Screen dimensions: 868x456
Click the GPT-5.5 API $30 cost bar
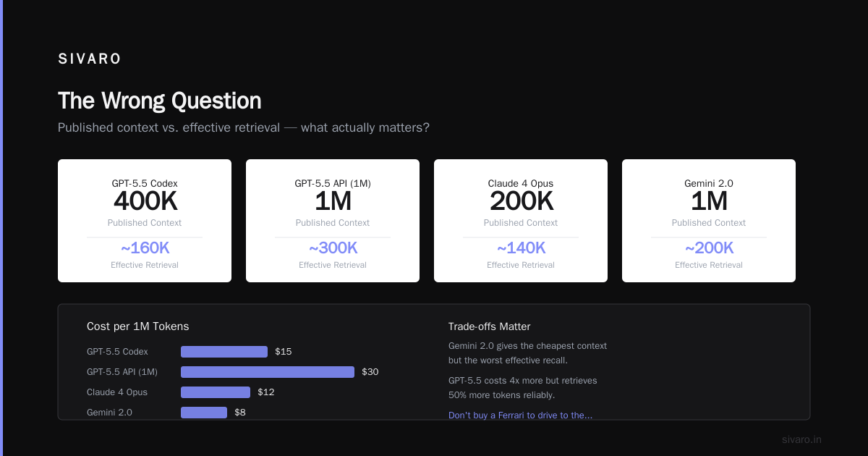pos(268,372)
